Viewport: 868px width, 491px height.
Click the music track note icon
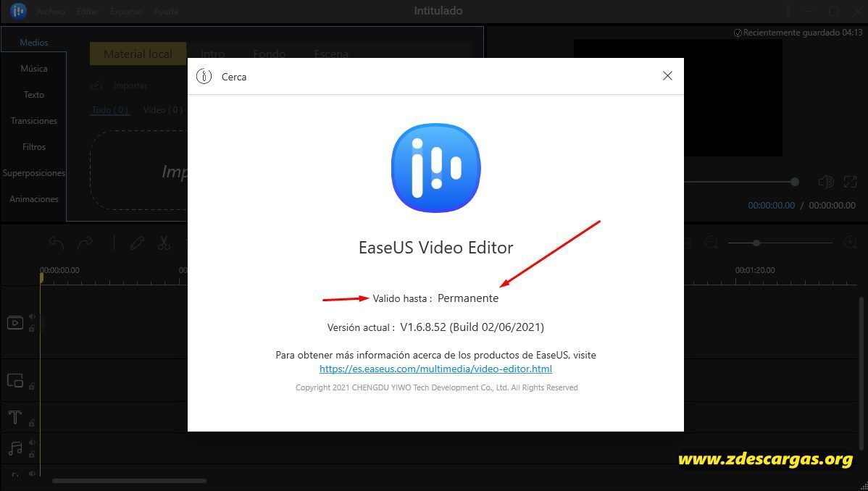click(15, 448)
